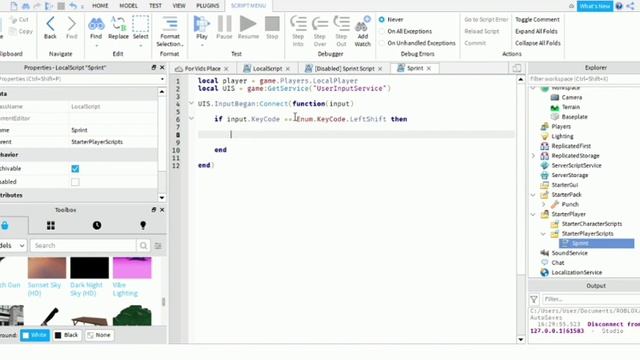Set background to Black
Image resolution: width=640 pixels, height=360 pixels.
[x=67, y=335]
